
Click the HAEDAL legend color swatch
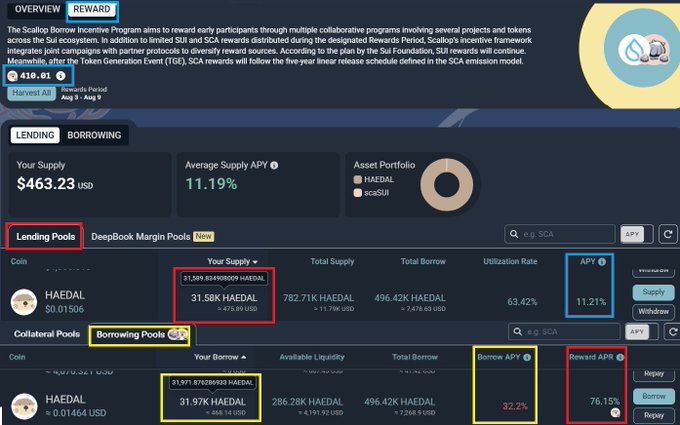358,180
